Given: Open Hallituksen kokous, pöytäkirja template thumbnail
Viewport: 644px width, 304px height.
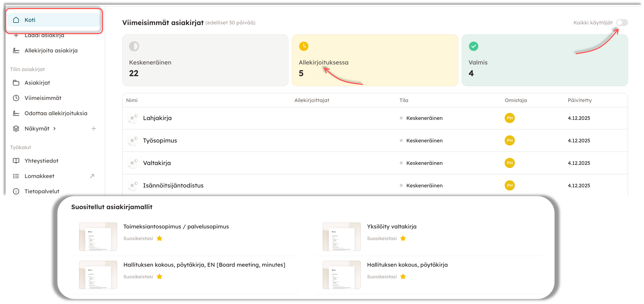Looking at the screenshot, I should (341, 275).
